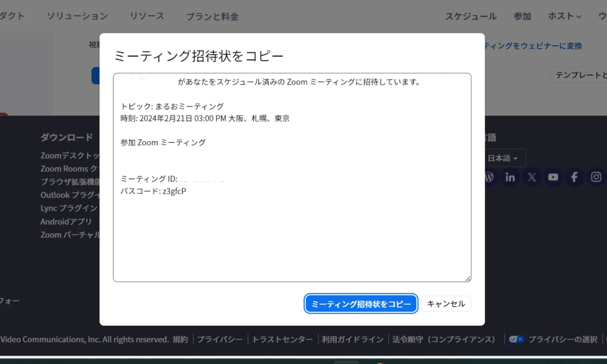Click the テンプレート button

pyautogui.click(x=579, y=75)
